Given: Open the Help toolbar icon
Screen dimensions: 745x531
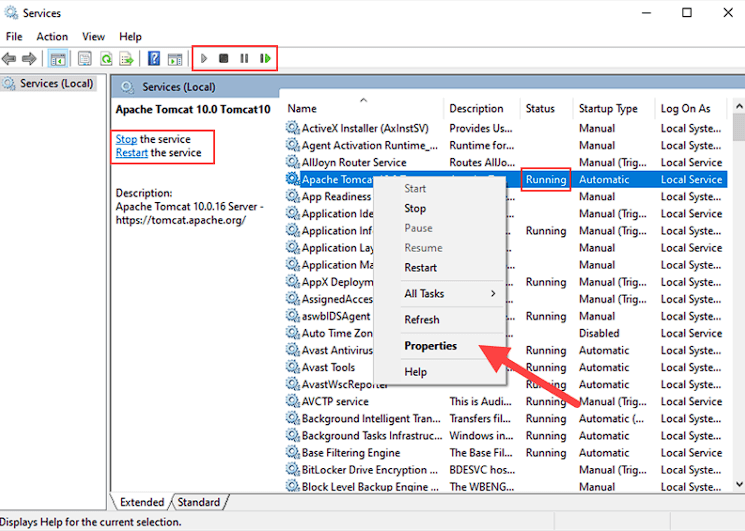Looking at the screenshot, I should point(154,59).
